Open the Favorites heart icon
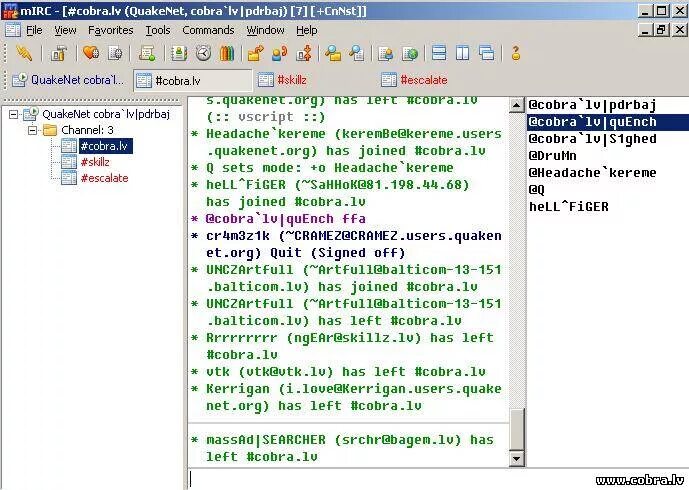The height and width of the screenshot is (490, 689). pos(91,54)
